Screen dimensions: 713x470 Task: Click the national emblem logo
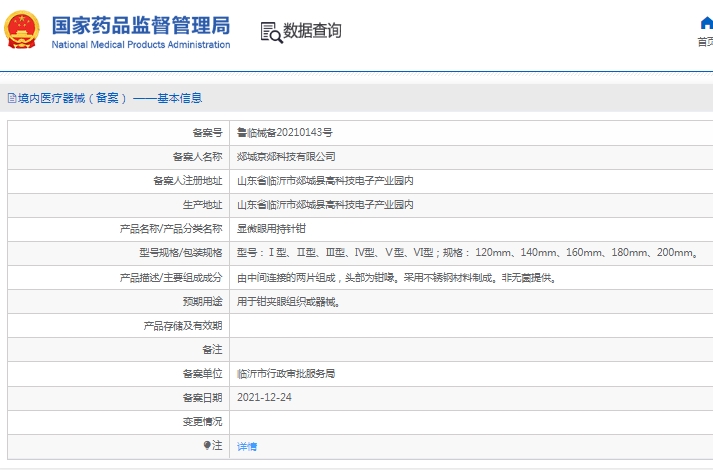coord(21,30)
